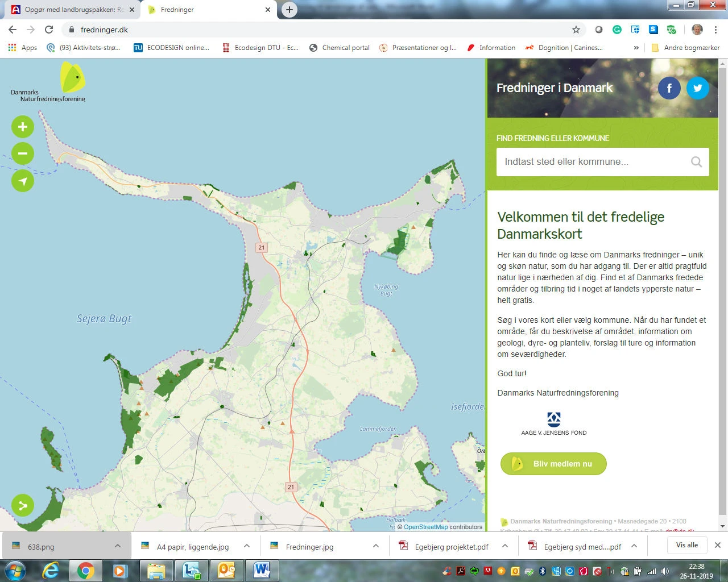Expand options for A4 papir, liggende.jpg download

click(x=247, y=546)
